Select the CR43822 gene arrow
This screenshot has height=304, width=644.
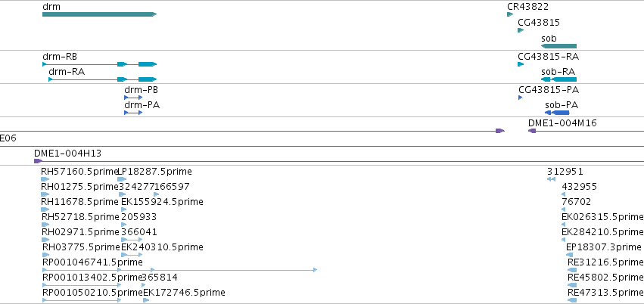510,14
